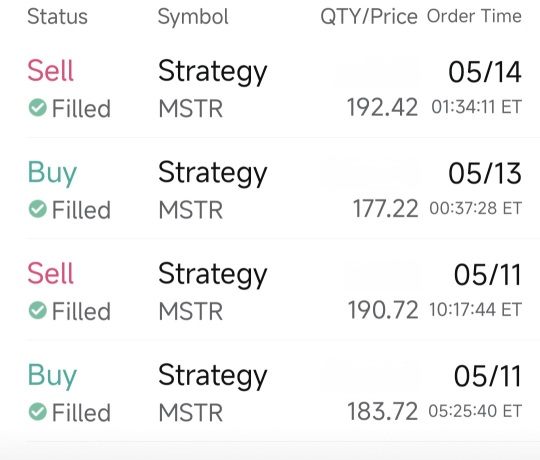
Task: Tap the 192.42 price value
Action: point(382,107)
